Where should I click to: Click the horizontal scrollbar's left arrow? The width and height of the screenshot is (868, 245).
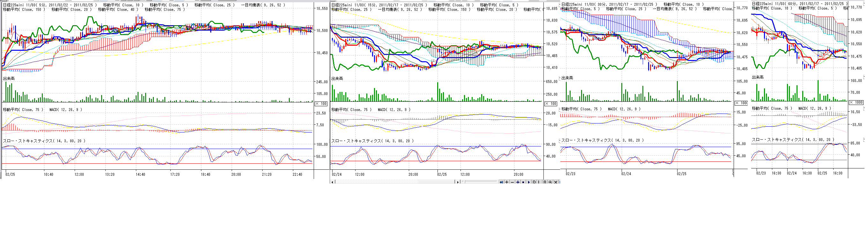coord(333,182)
